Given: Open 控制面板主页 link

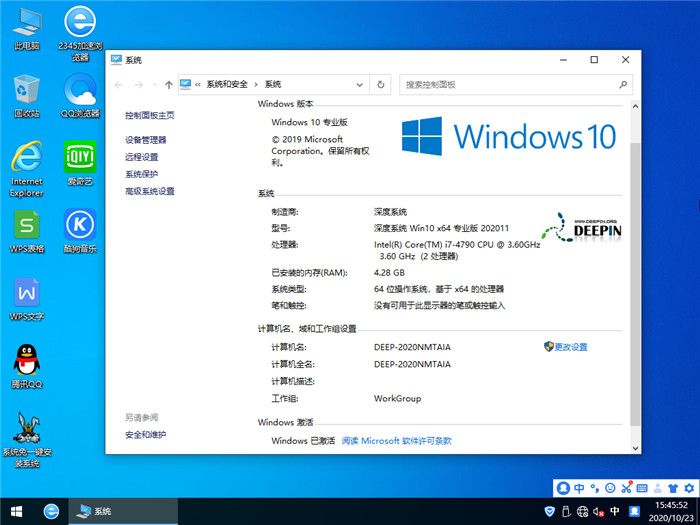Looking at the screenshot, I should [x=150, y=115].
